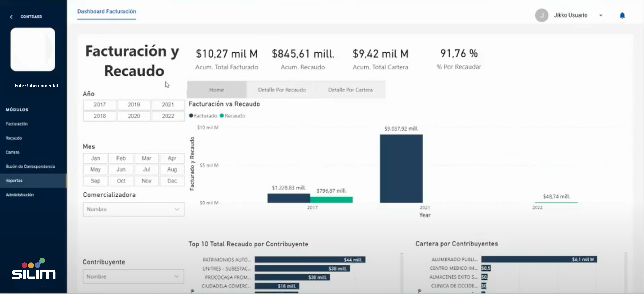Image resolution: width=644 pixels, height=294 pixels.
Task: Select the Dashboard Facturación tab
Action: [x=107, y=12]
